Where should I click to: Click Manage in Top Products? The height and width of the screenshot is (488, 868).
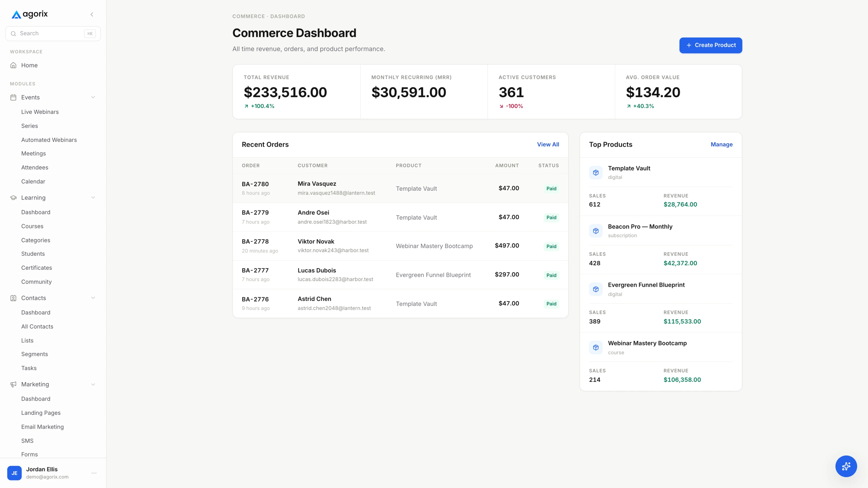722,145
